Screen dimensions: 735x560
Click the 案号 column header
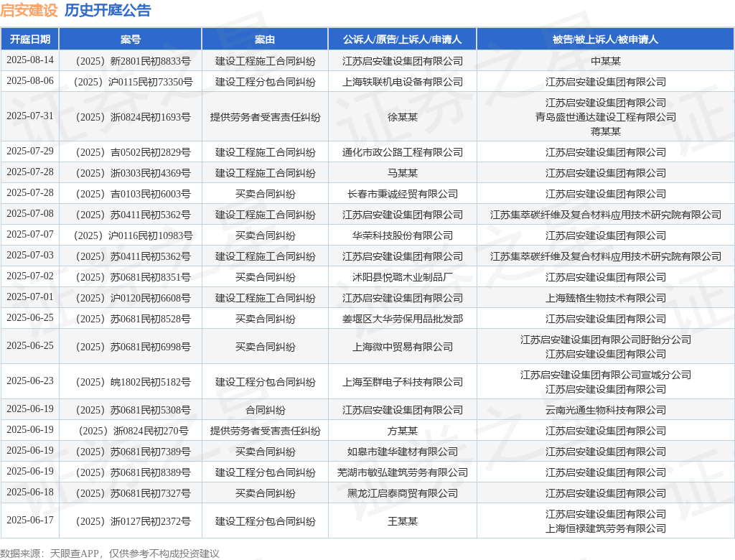coord(131,39)
